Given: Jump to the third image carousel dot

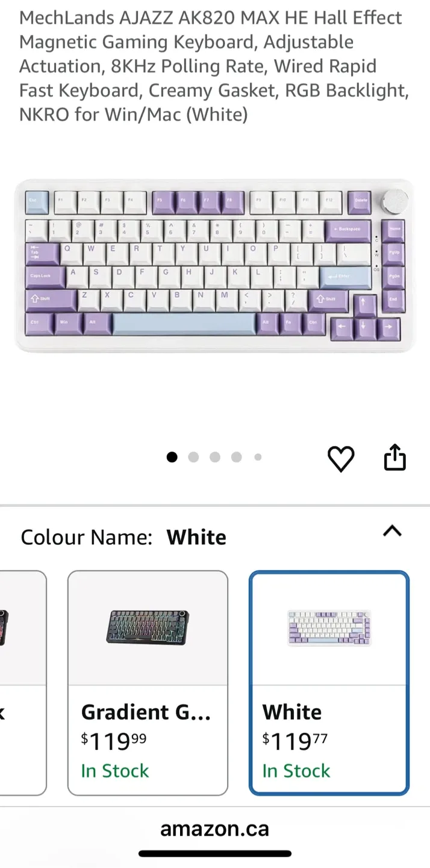Looking at the screenshot, I should click(x=215, y=457).
